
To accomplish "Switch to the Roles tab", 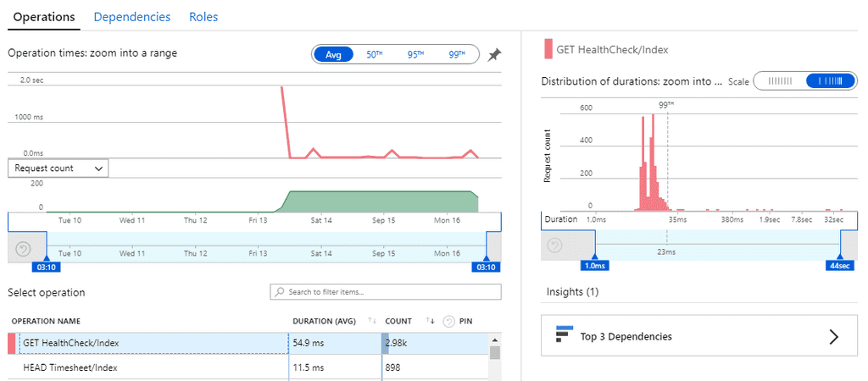I will click(203, 17).
